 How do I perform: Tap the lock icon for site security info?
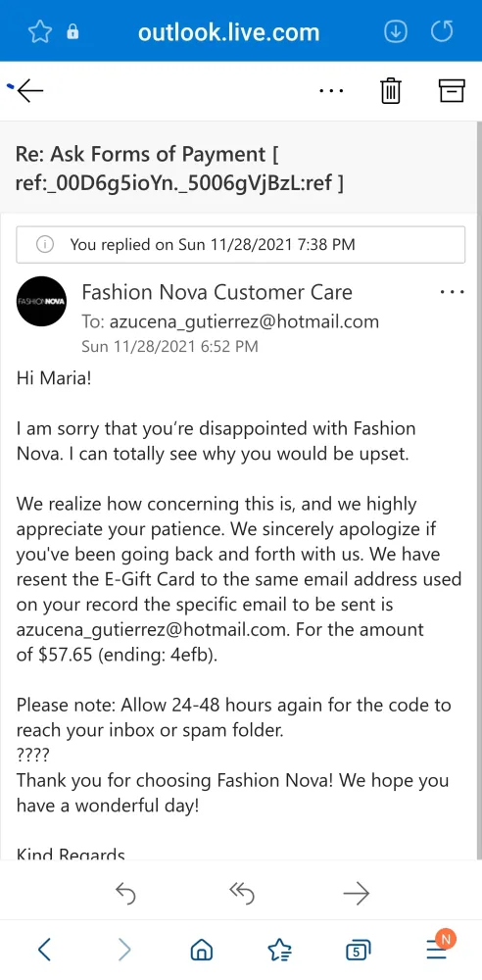(x=73, y=32)
